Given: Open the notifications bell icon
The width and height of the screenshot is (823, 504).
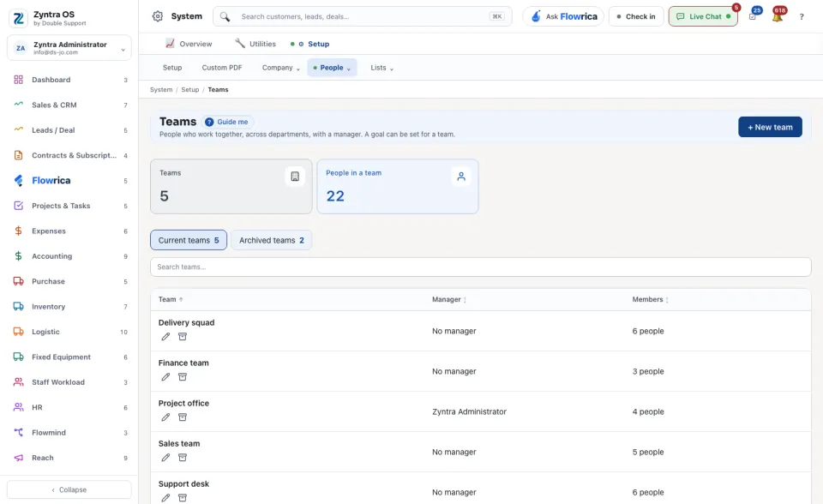Looking at the screenshot, I should (x=778, y=17).
